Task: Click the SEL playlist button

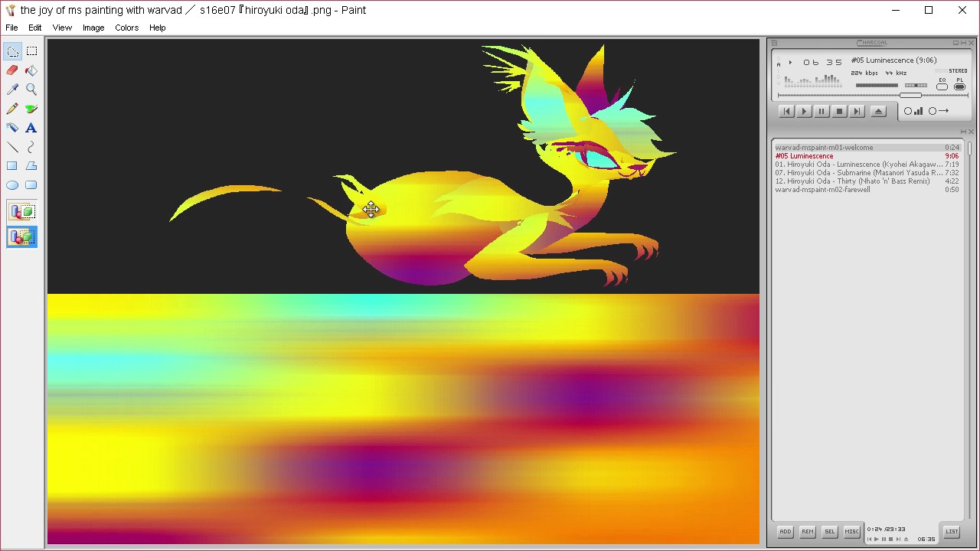Action: coord(830,532)
